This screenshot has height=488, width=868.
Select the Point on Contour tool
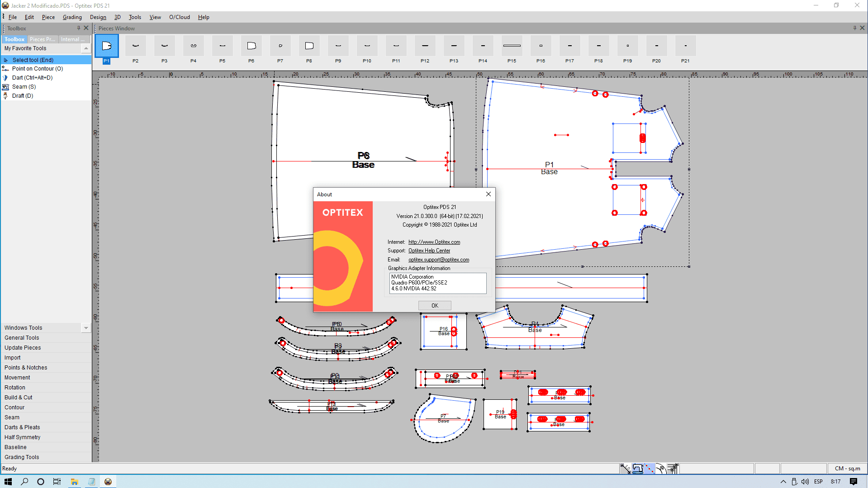click(x=37, y=69)
